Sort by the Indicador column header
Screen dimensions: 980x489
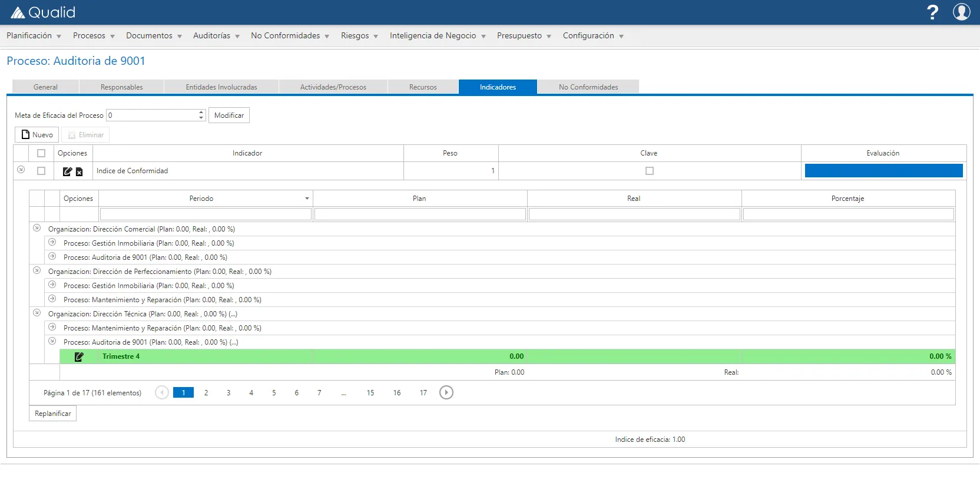pyautogui.click(x=247, y=153)
